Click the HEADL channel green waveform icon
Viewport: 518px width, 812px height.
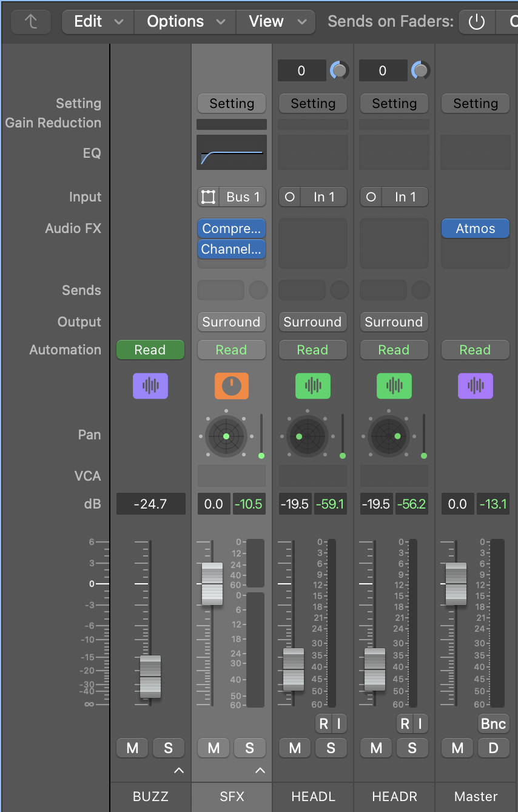click(313, 385)
